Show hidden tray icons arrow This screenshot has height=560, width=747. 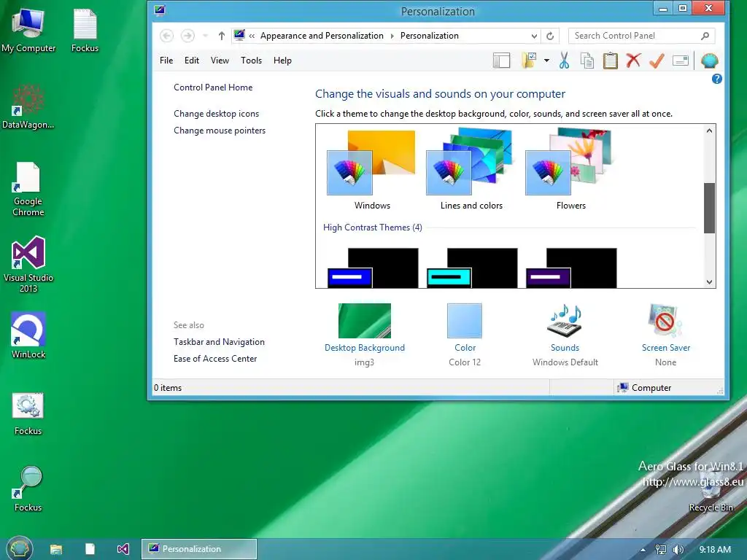pos(643,550)
